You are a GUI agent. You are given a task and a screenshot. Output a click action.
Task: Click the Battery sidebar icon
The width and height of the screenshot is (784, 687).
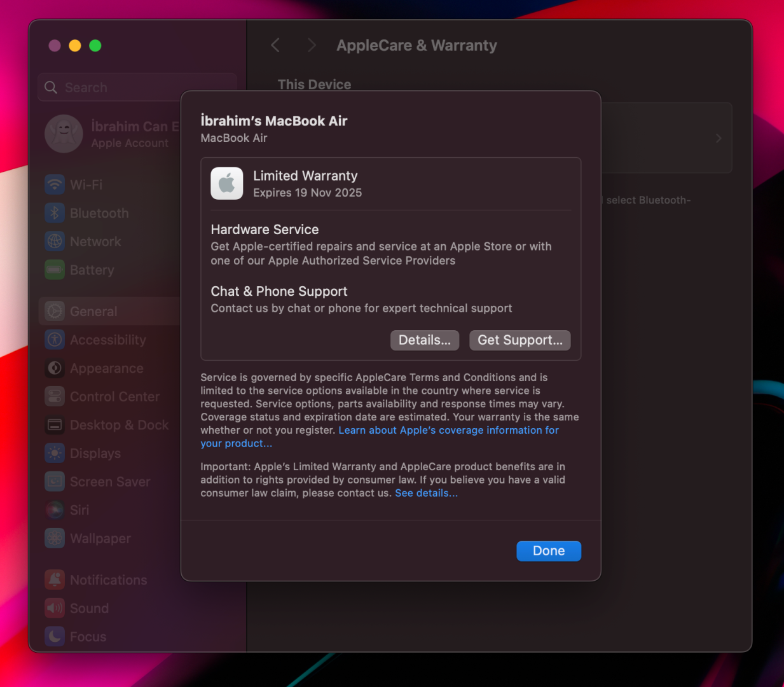55,270
